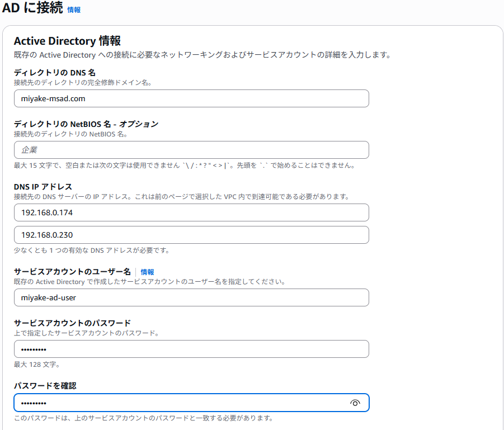Click the 少なくとも 1 つの有効な DNS hint text
Screen dimensions: 504x430
click(x=91, y=251)
